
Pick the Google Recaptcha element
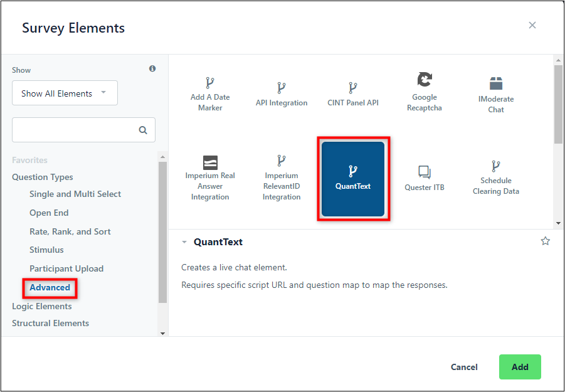click(x=424, y=93)
